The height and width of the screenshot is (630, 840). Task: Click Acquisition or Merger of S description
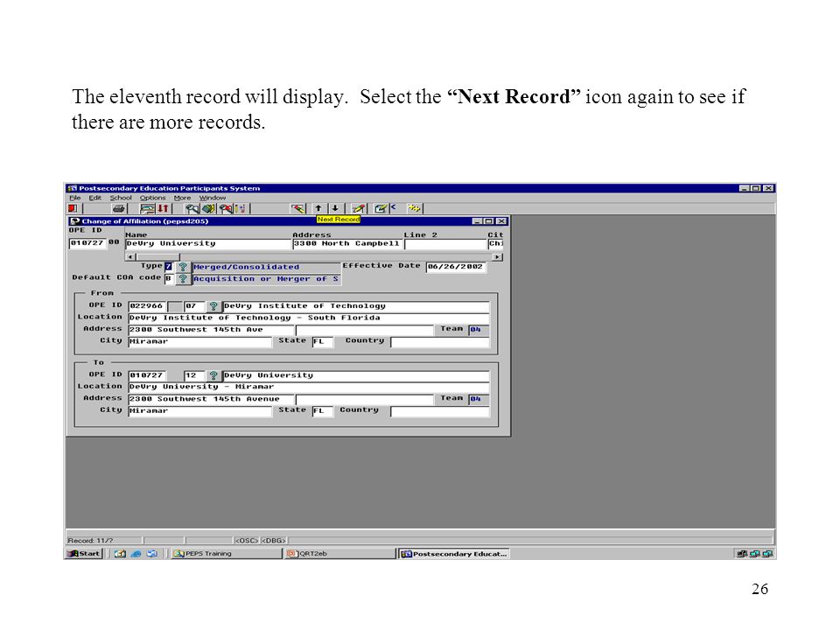click(x=266, y=278)
